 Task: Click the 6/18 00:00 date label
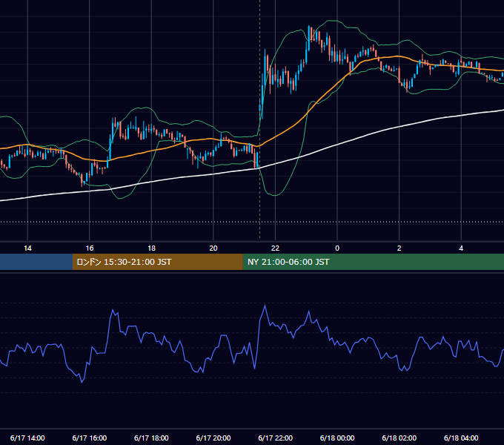coord(337,438)
